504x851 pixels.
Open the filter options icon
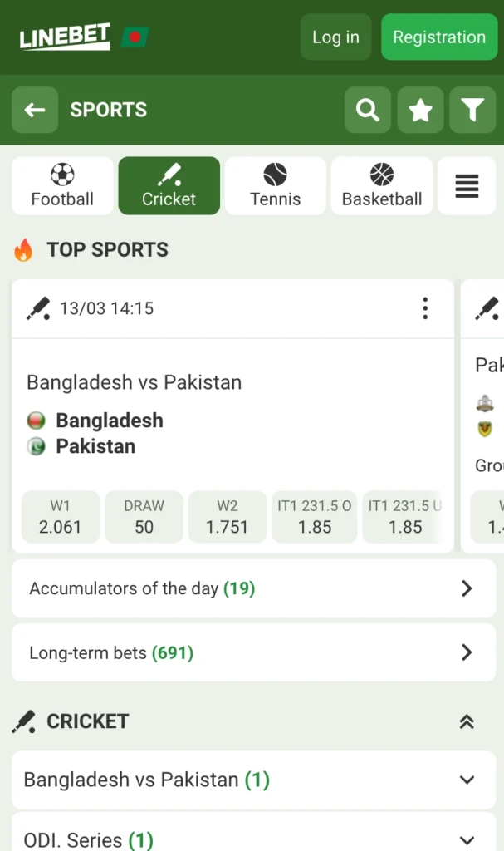coord(472,110)
